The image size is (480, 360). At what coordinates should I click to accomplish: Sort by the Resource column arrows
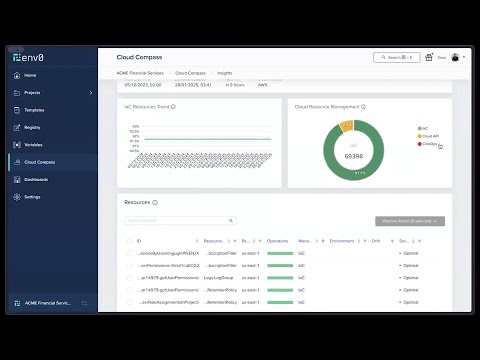229,241
